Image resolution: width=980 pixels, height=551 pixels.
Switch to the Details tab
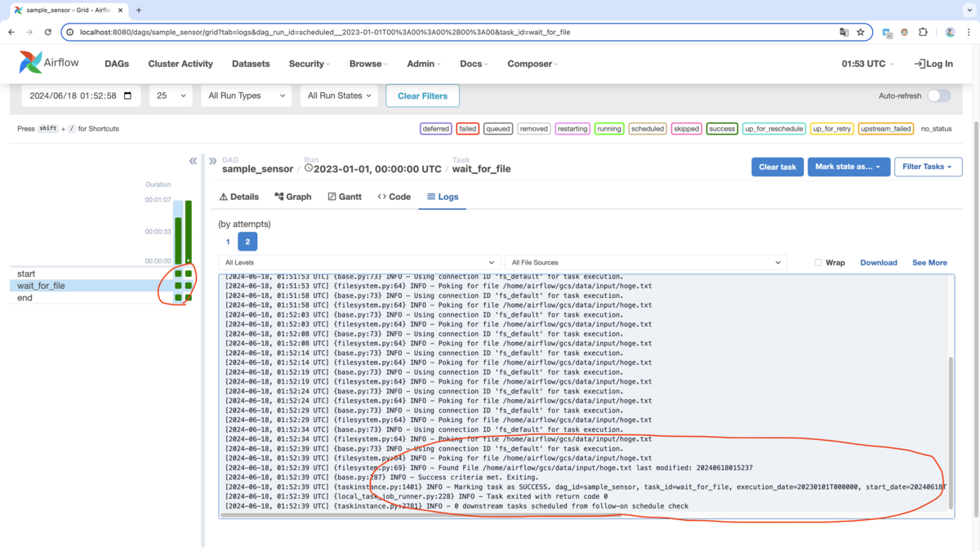pos(239,196)
